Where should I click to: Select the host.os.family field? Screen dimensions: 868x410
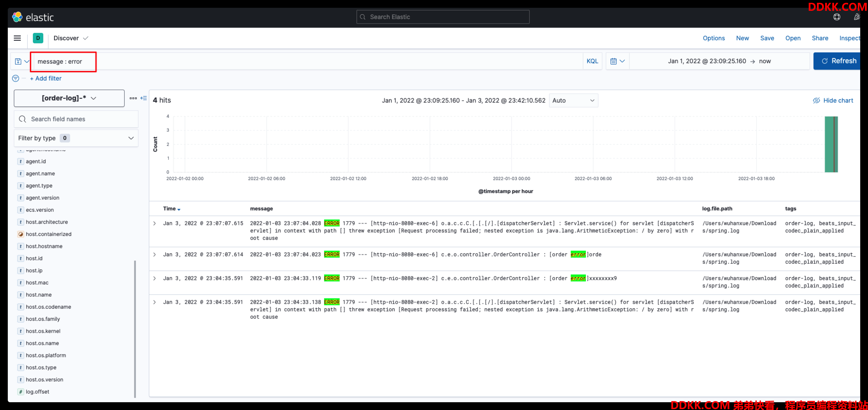coord(43,319)
